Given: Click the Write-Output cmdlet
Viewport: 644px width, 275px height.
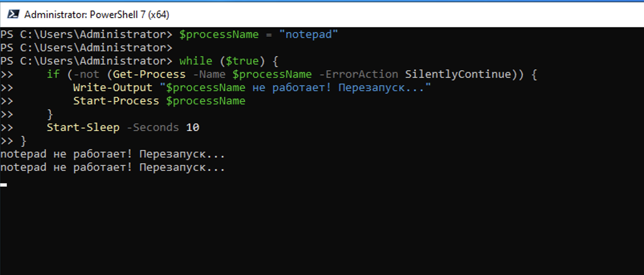Looking at the screenshot, I should coord(113,88).
